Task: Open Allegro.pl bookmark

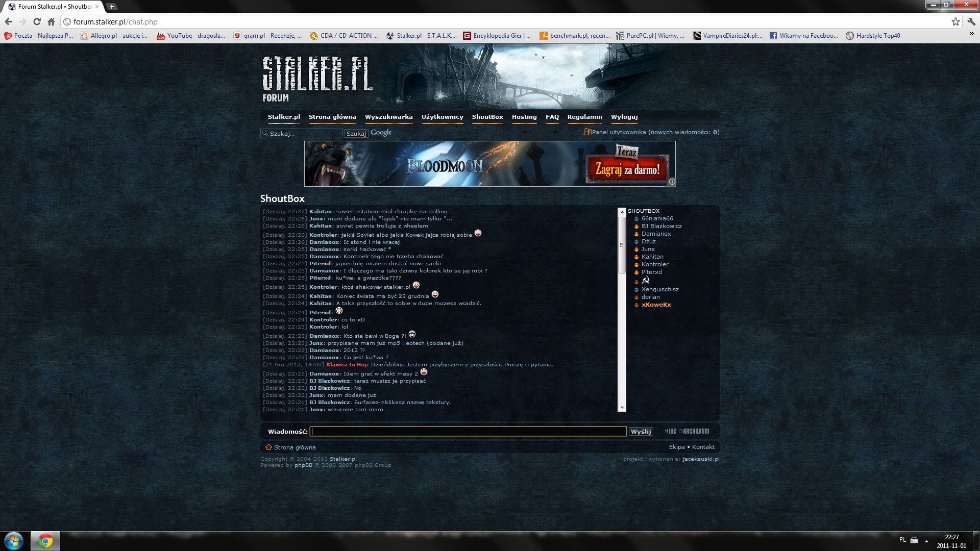Action: tap(114, 36)
